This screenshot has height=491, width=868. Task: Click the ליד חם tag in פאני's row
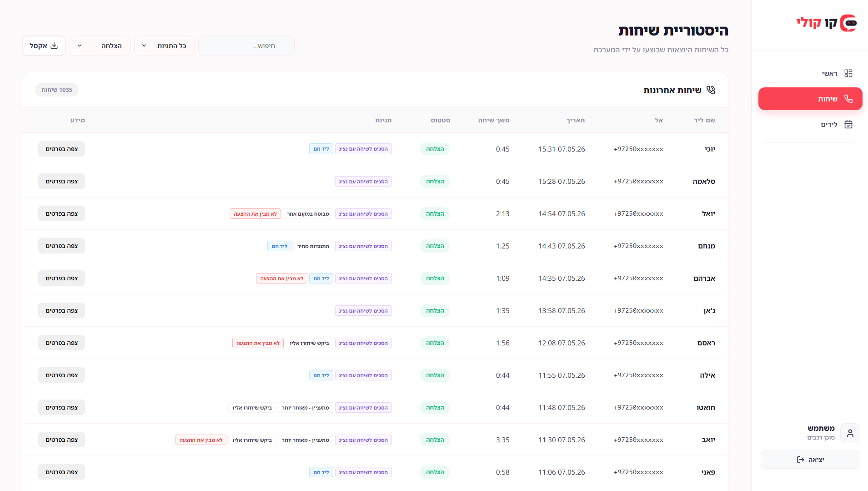coord(321,472)
